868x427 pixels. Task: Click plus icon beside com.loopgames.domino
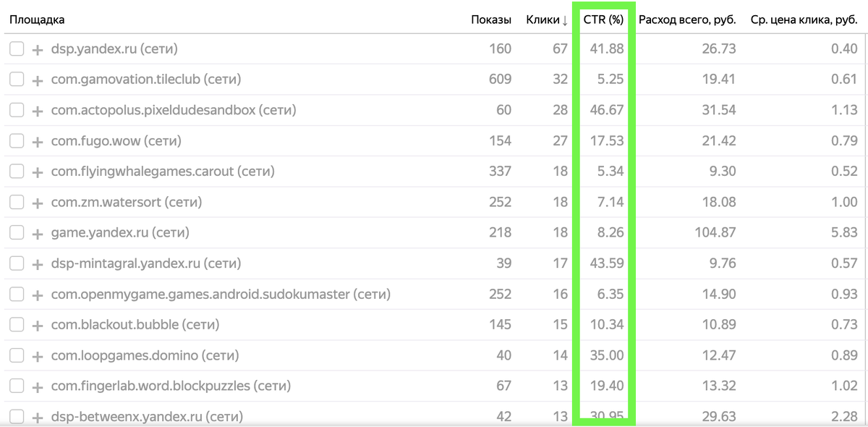pos(38,356)
